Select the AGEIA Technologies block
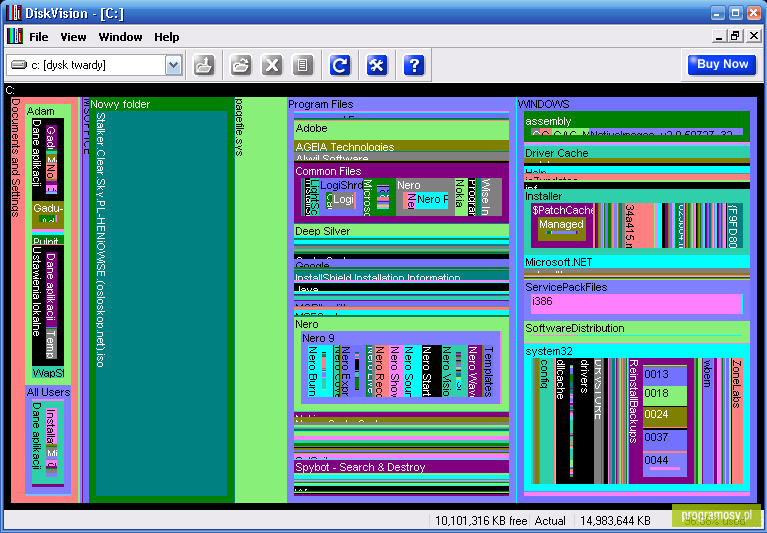The image size is (767, 533). [401, 146]
